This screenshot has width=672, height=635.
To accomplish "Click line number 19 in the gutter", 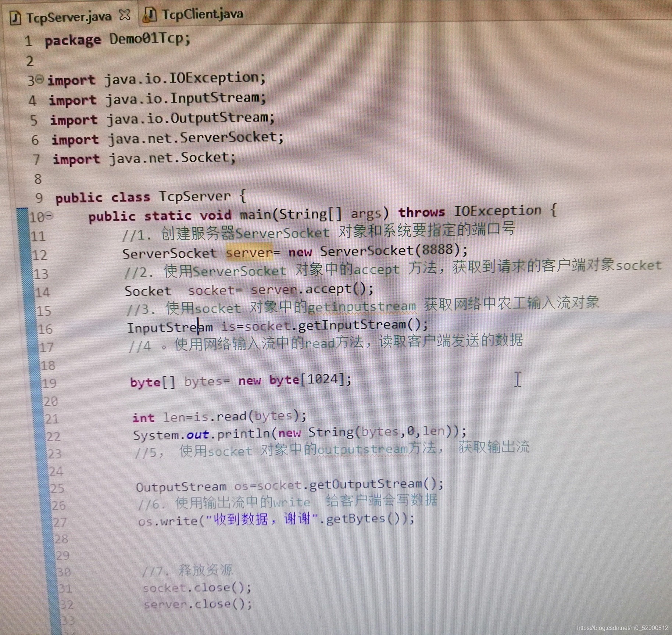I will tap(49, 384).
